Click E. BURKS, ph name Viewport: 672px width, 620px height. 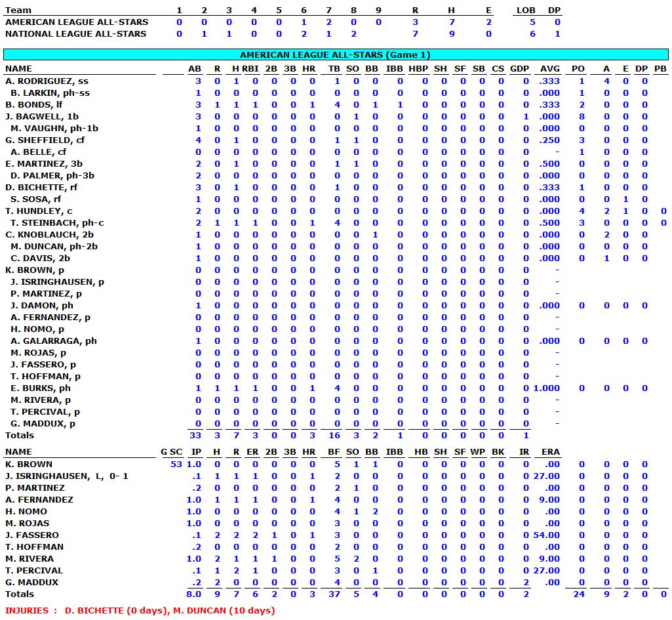point(40,388)
